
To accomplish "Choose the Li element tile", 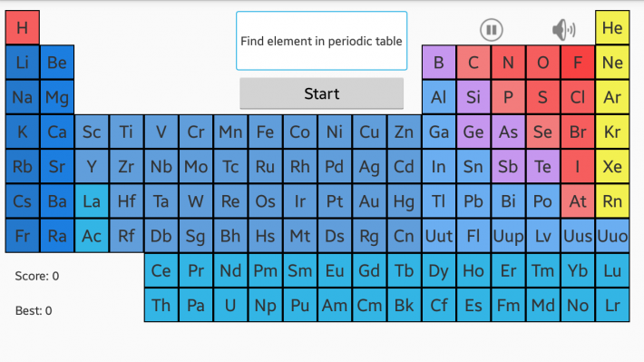I will point(23,63).
